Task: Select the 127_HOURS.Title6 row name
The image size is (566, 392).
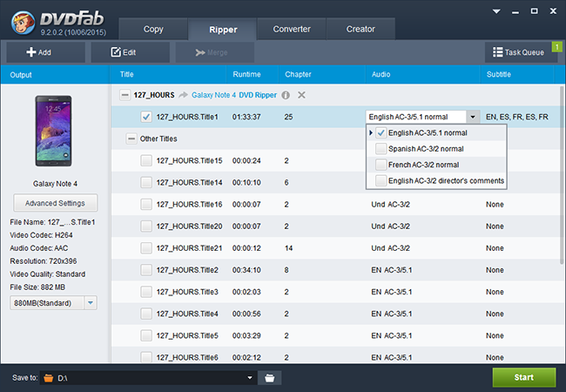Action: click(x=187, y=357)
